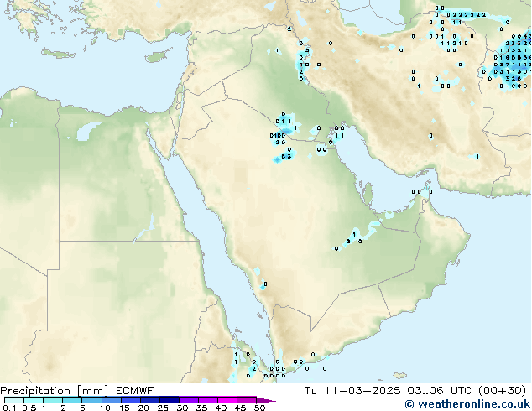Pick the 40–45 mm magenta legend swatch
This screenshot has width=532, height=411.
click(x=227, y=400)
